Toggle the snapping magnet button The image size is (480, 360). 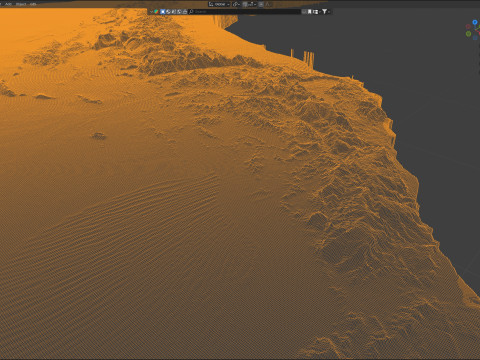click(245, 4)
